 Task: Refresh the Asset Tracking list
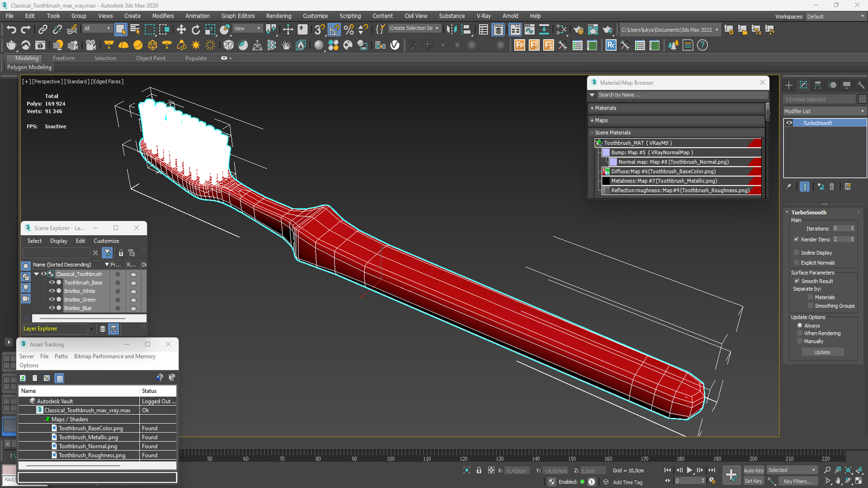[23, 378]
